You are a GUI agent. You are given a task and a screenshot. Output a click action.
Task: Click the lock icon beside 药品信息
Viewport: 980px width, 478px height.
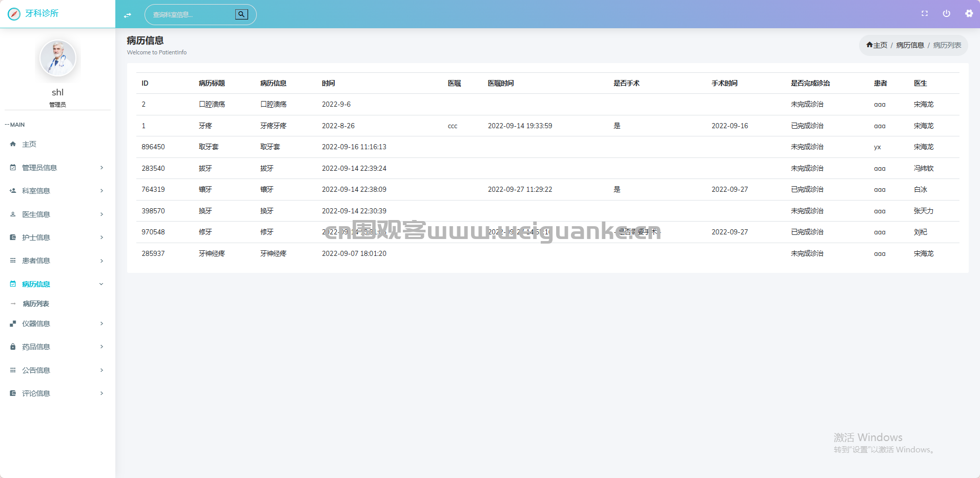click(13, 347)
